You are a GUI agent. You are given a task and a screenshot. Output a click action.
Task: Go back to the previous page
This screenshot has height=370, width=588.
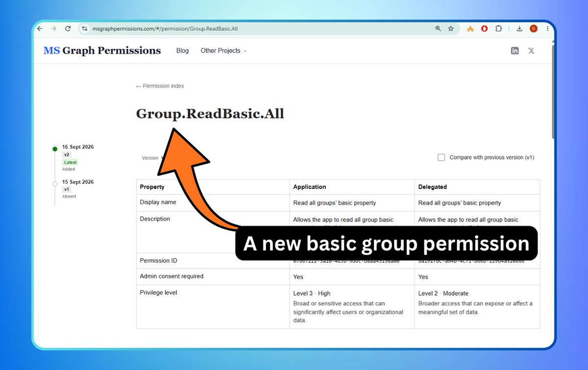40,29
